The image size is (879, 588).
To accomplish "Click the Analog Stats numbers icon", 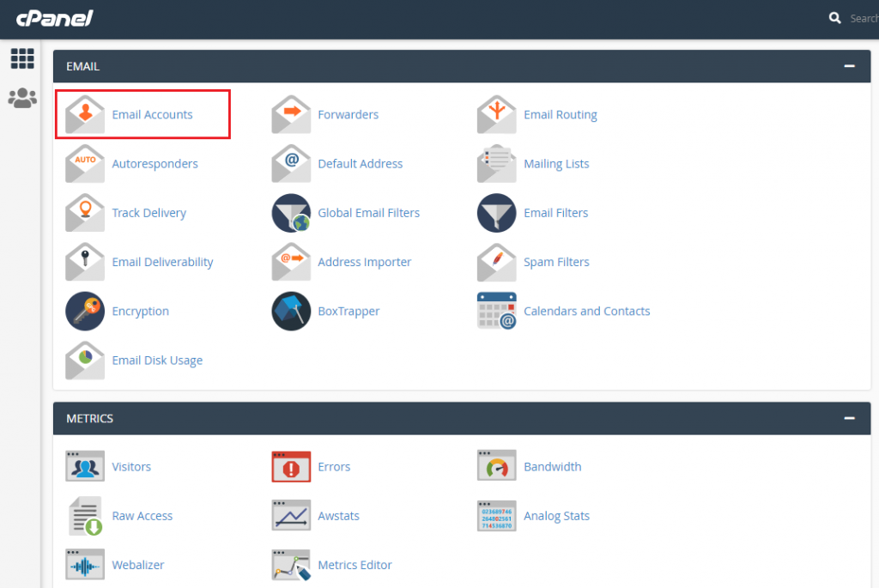I will 497,516.
